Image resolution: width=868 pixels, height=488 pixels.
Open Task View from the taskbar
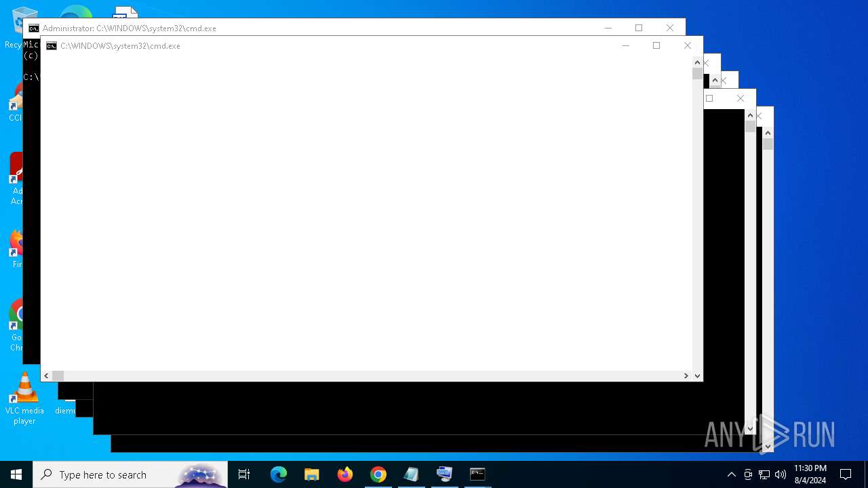pyautogui.click(x=244, y=474)
